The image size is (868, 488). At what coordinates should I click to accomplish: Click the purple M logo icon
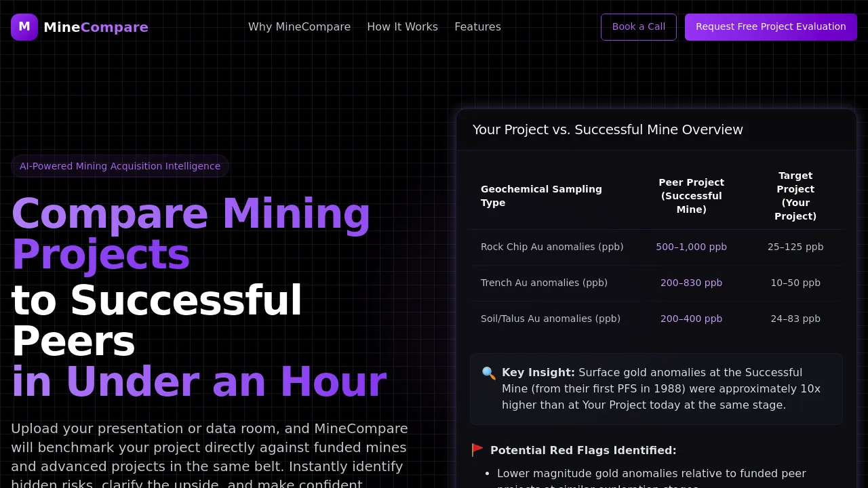(24, 27)
